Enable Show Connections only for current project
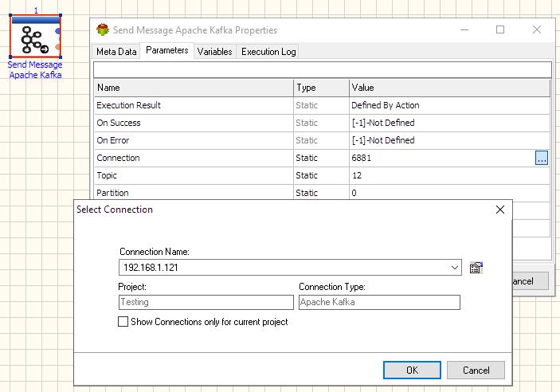The width and height of the screenshot is (560, 392). [123, 322]
